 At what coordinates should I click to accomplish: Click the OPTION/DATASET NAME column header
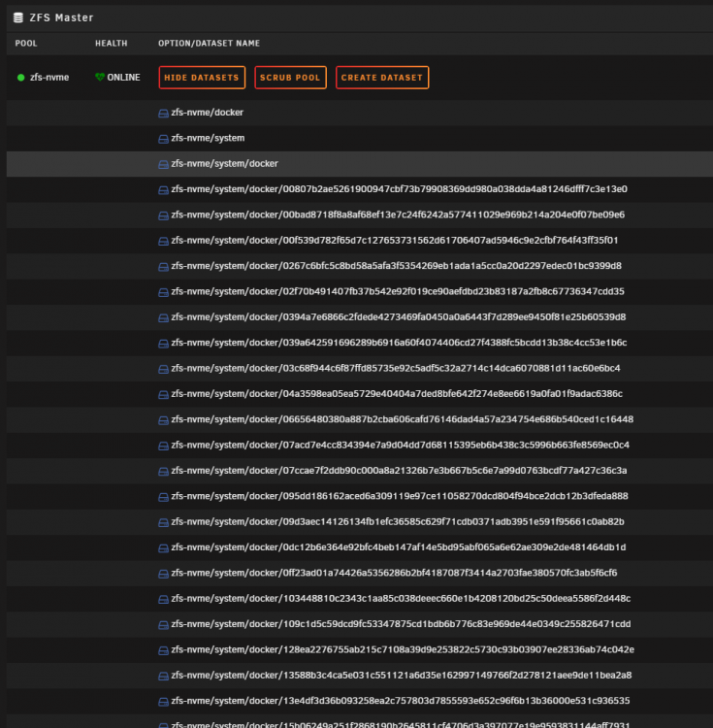209,43
